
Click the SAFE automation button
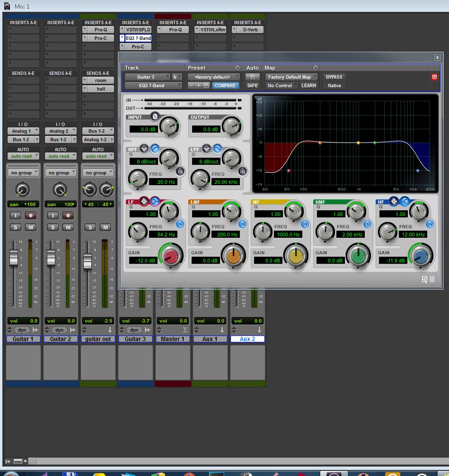coord(252,86)
